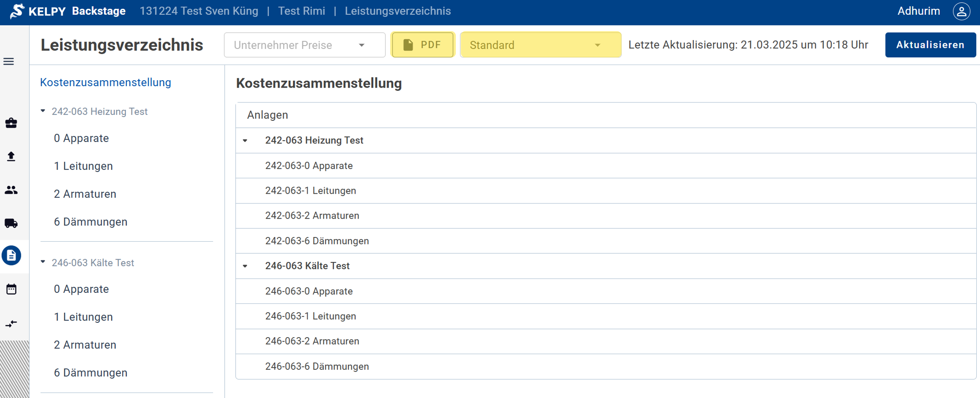Click the delivery truck sidebar icon

11,224
